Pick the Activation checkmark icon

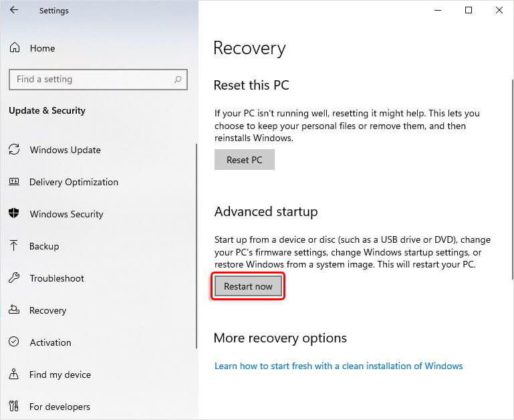click(x=14, y=342)
